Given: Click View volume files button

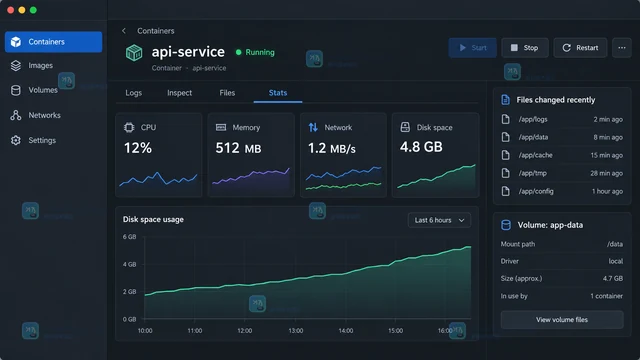Looking at the screenshot, I should [x=562, y=320].
